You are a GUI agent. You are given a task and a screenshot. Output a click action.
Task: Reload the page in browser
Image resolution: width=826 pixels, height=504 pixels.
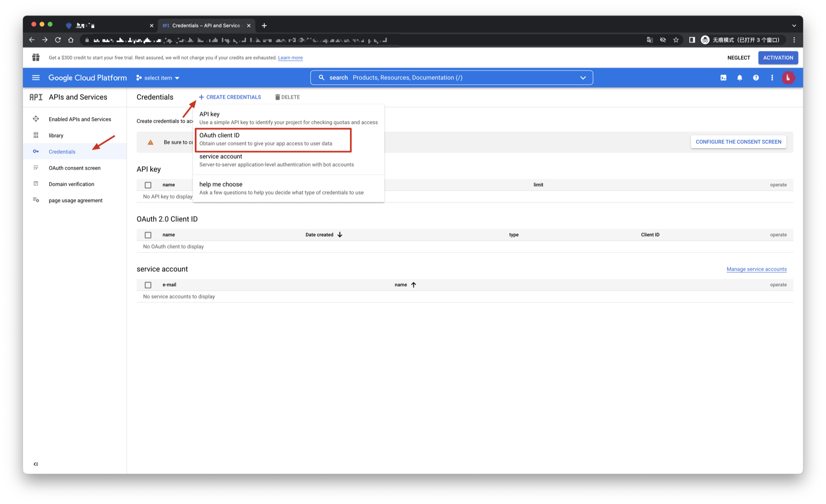[58, 40]
